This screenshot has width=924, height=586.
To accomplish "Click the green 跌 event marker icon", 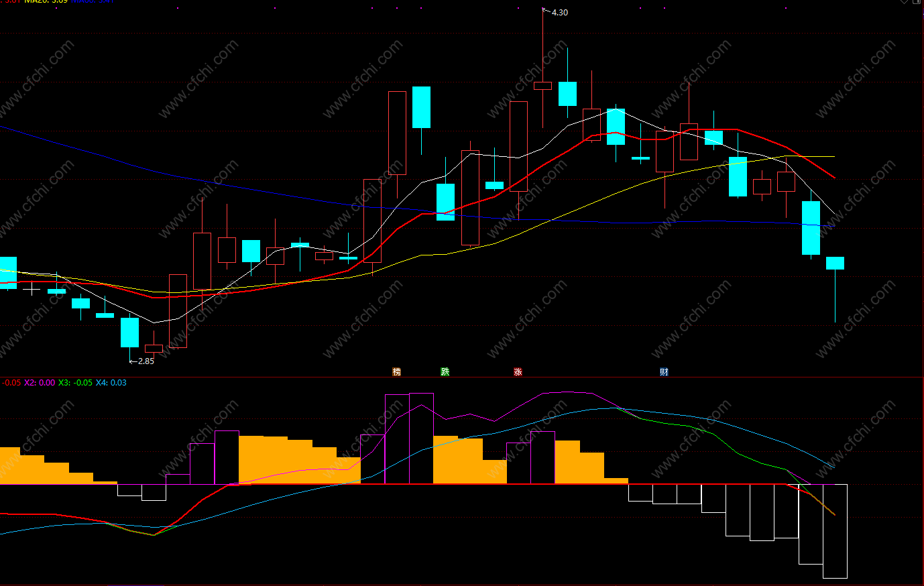I will pyautogui.click(x=445, y=371).
